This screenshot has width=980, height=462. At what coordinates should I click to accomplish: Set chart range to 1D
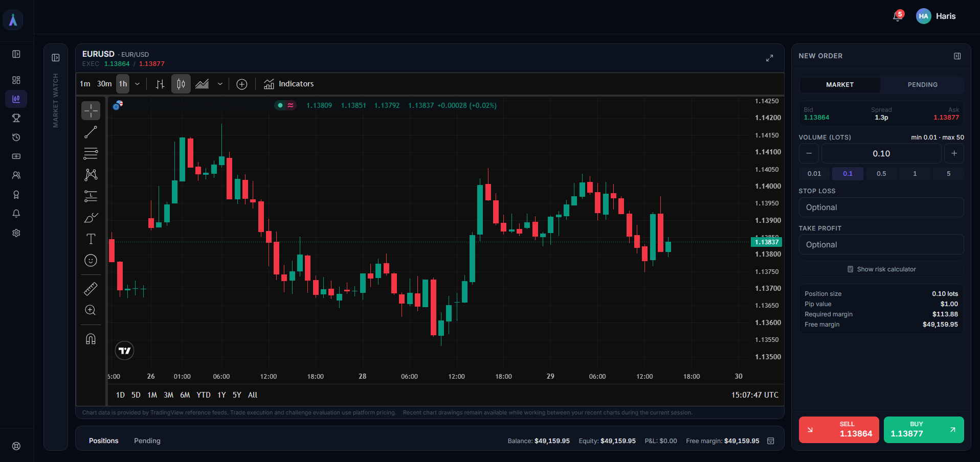(x=120, y=395)
